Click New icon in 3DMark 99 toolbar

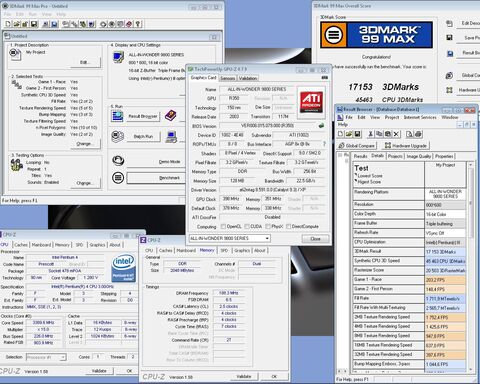tap(8, 24)
